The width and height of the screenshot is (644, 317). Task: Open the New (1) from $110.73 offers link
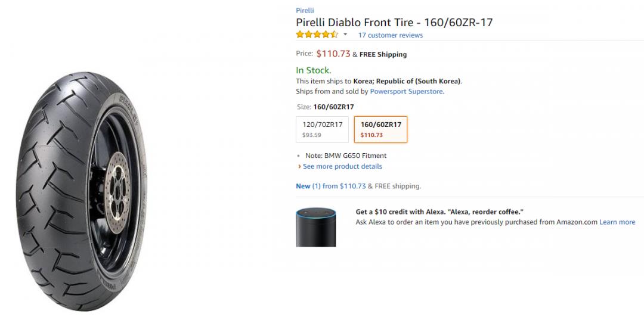[330, 186]
